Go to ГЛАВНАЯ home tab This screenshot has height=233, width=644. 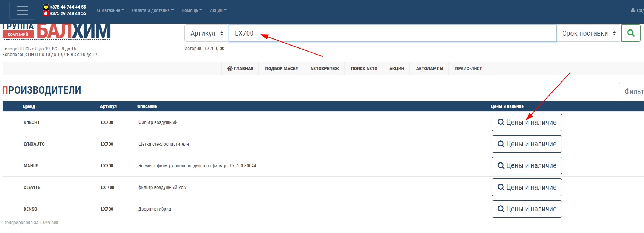pyautogui.click(x=240, y=69)
